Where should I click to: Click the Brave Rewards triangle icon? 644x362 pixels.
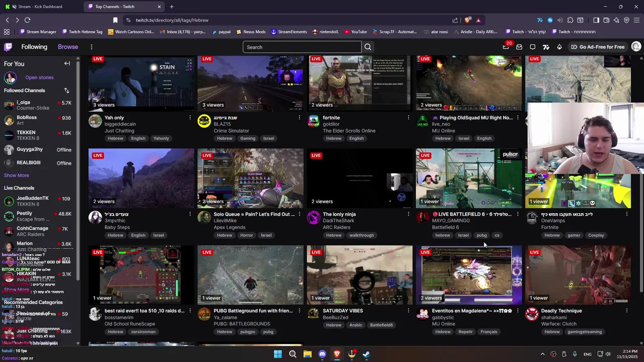click(x=478, y=20)
